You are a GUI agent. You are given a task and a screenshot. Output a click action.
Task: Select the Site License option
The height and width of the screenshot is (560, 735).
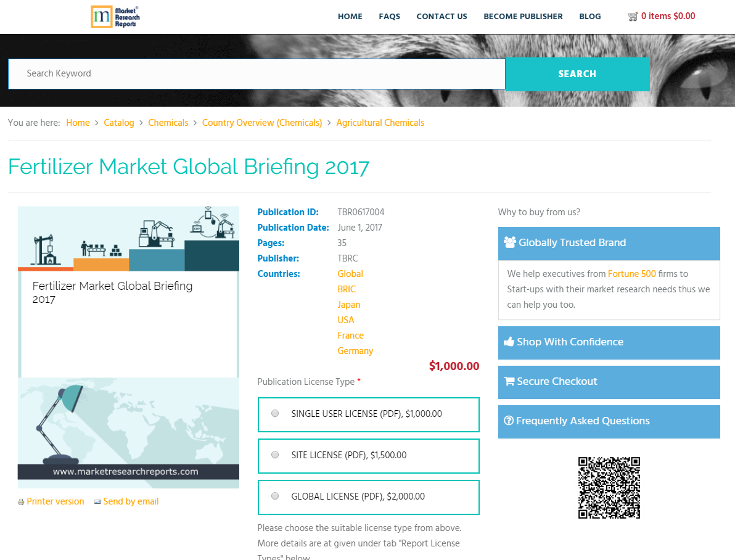[x=274, y=455]
